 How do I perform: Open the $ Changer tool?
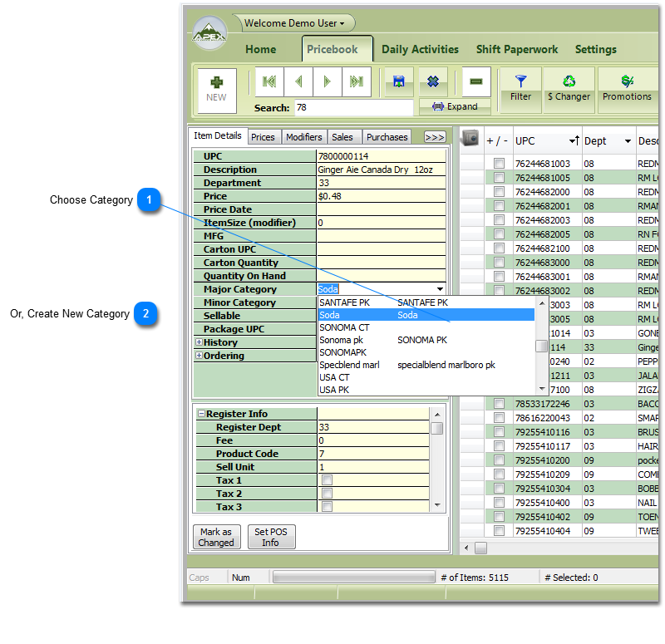coord(569,89)
